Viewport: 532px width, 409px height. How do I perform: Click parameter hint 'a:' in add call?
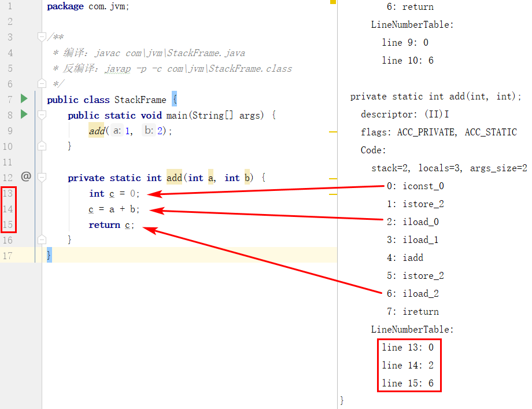tap(117, 131)
